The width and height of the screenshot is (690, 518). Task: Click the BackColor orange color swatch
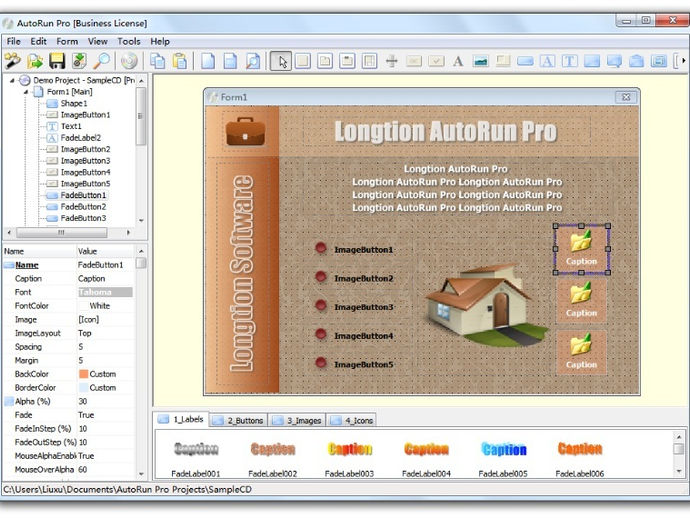[84, 374]
